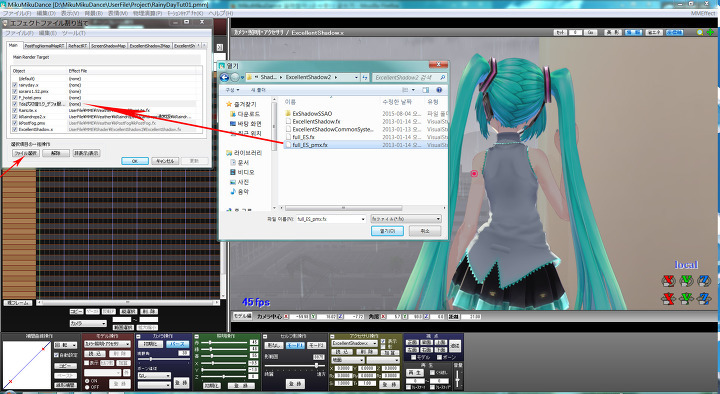
Task: Click the help icon in Open dialog toolbar
Action: (x=439, y=90)
